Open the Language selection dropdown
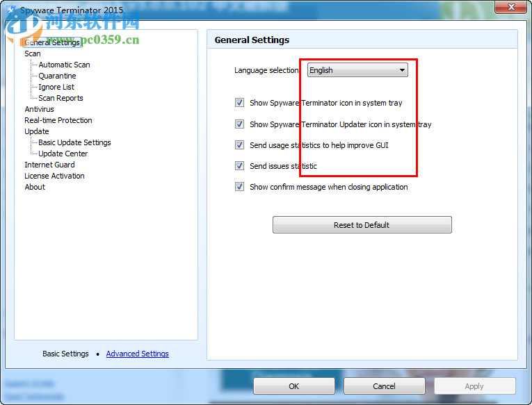The width and height of the screenshot is (532, 405). (357, 70)
